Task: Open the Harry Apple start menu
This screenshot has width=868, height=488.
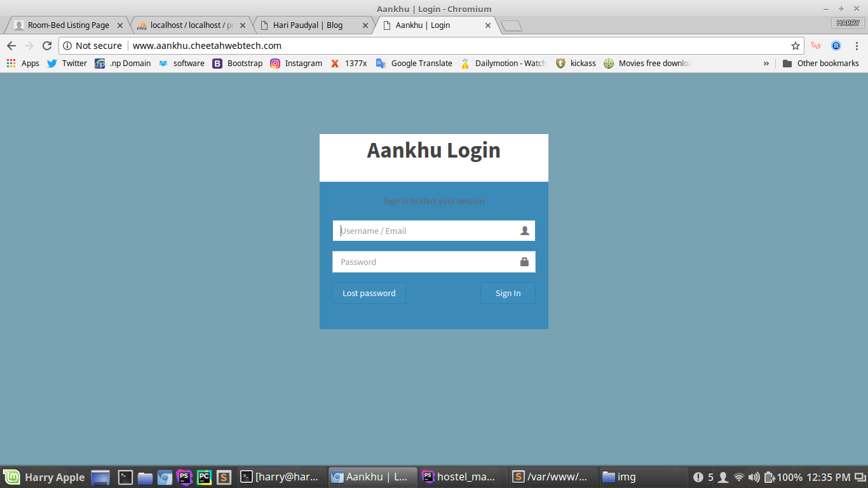Action: pos(44,477)
